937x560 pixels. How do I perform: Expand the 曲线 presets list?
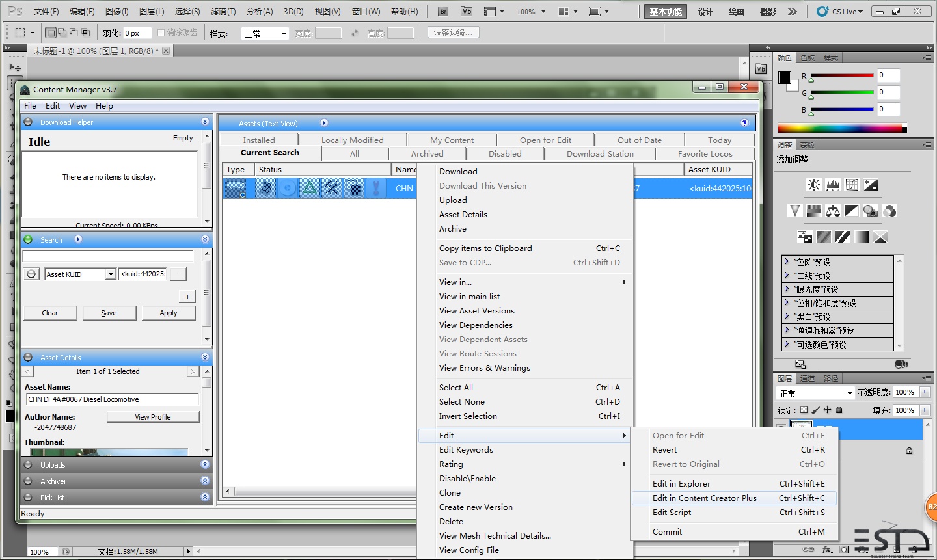pyautogui.click(x=787, y=275)
